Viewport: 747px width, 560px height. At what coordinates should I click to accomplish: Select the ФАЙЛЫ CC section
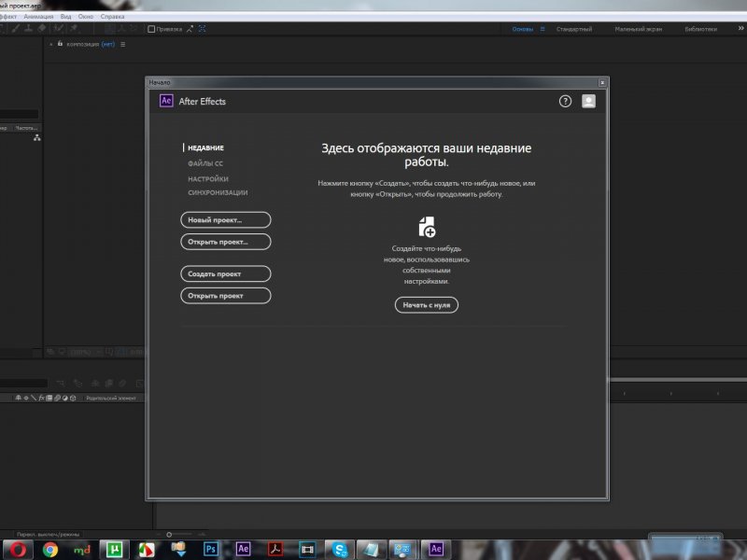click(205, 163)
